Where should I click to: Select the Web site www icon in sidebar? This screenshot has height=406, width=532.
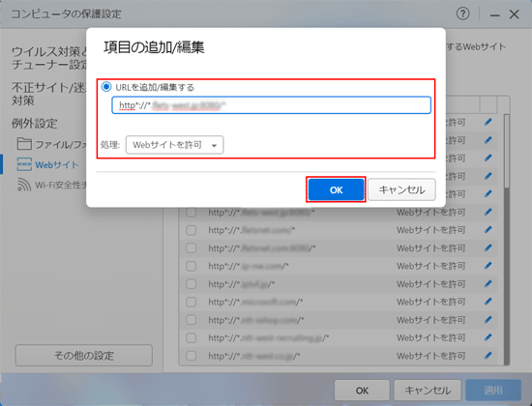click(24, 164)
